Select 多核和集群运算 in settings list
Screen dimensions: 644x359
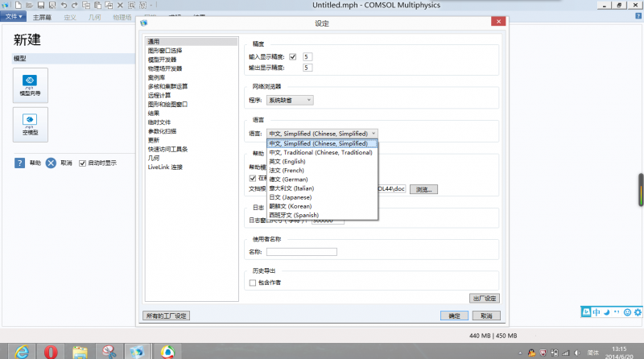(167, 86)
